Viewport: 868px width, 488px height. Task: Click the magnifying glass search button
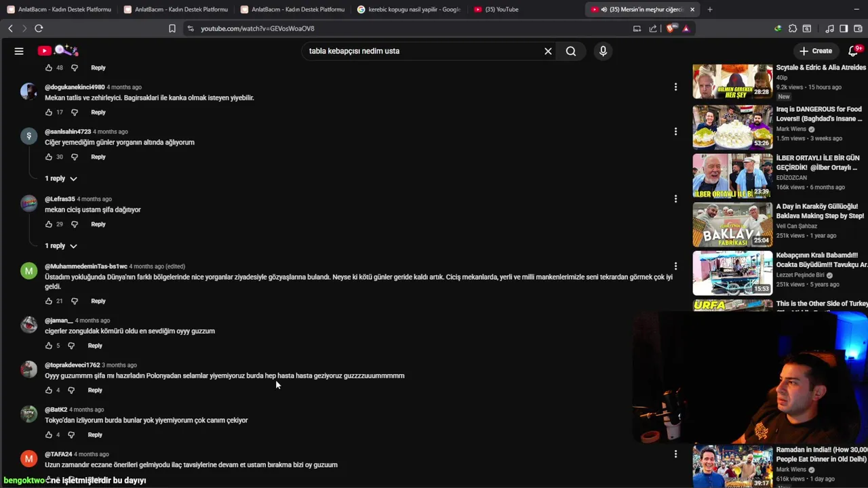[571, 51]
